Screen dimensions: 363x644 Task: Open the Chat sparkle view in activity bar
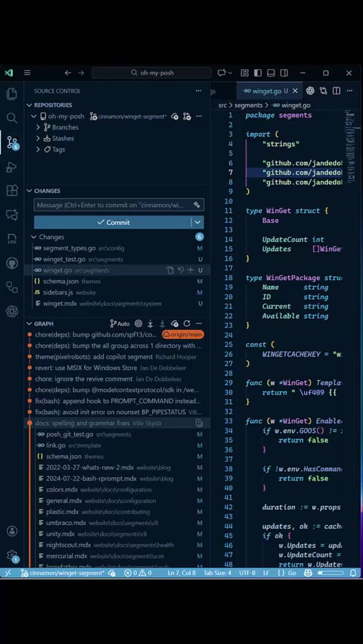click(x=12, y=215)
